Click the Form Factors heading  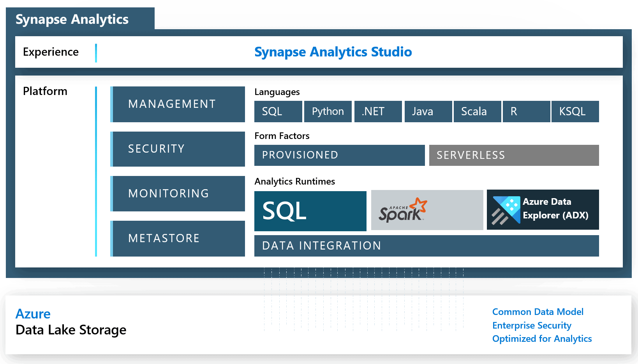(282, 136)
